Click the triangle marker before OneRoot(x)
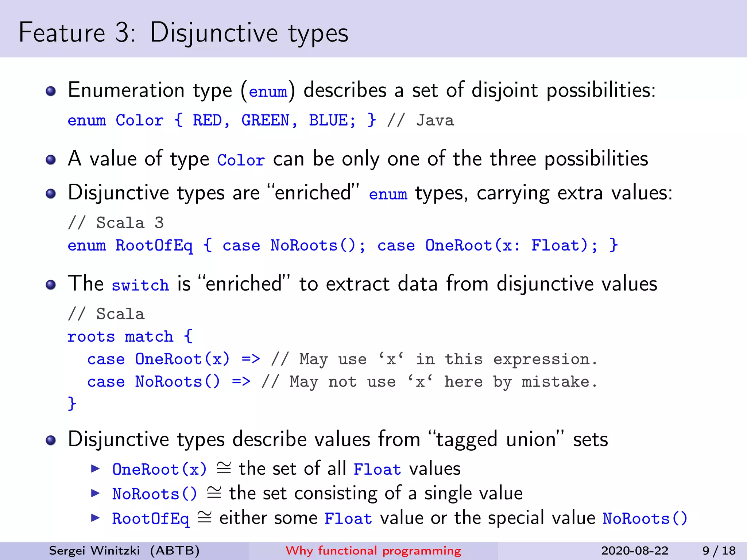The height and width of the screenshot is (560, 747). [95, 468]
